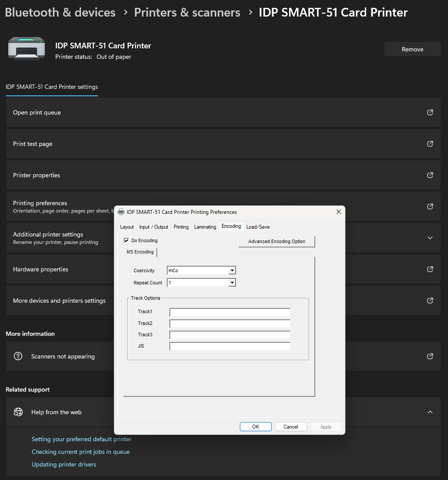
Task: Click the Advanced Encoding Option button
Action: [276, 241]
